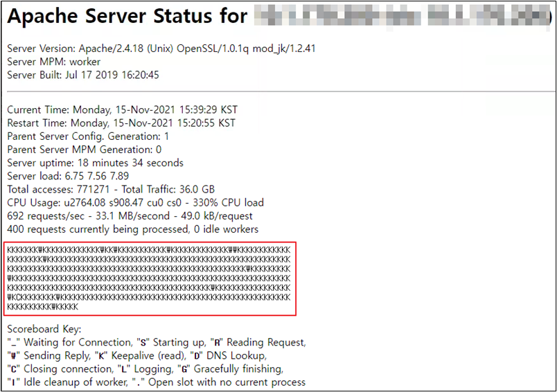Click 'Parent Server MPM Generation: 0'
The height and width of the screenshot is (392, 557).
pos(85,150)
